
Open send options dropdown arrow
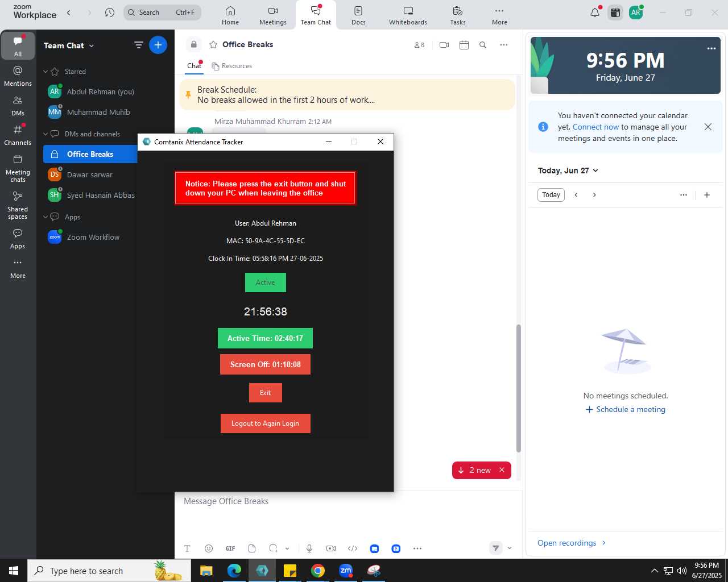tap(510, 548)
